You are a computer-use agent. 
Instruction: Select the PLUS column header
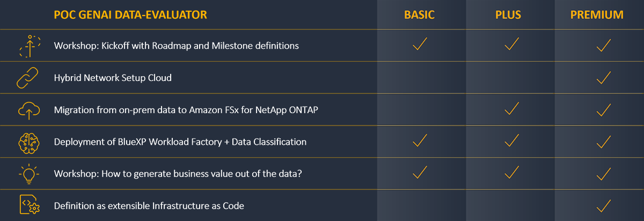pos(508,14)
